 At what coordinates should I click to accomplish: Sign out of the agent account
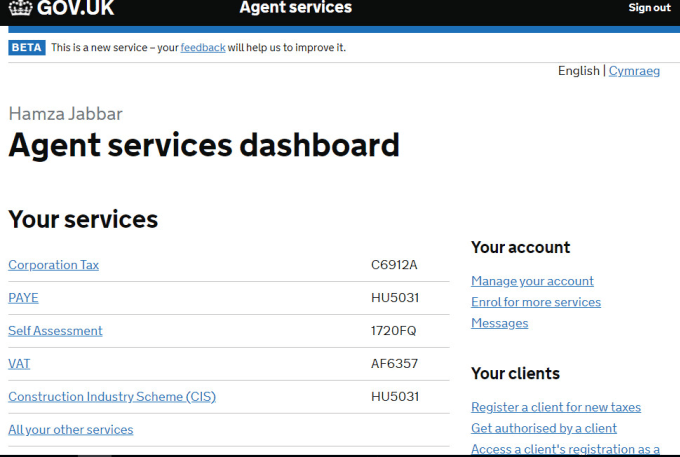649,8
